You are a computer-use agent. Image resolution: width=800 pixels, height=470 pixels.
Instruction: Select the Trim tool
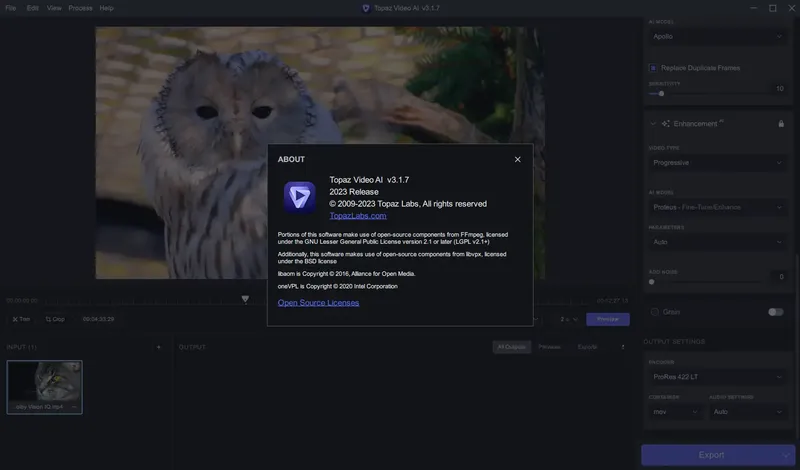(21, 319)
